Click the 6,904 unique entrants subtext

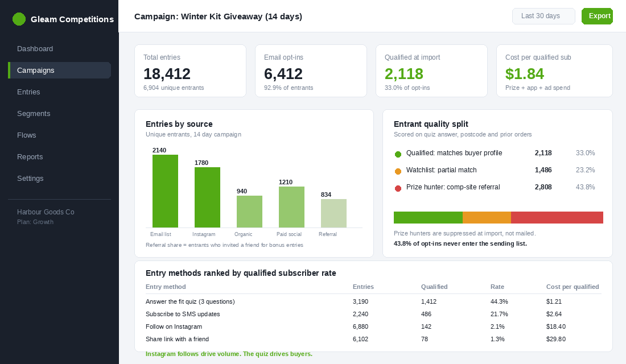coord(174,88)
